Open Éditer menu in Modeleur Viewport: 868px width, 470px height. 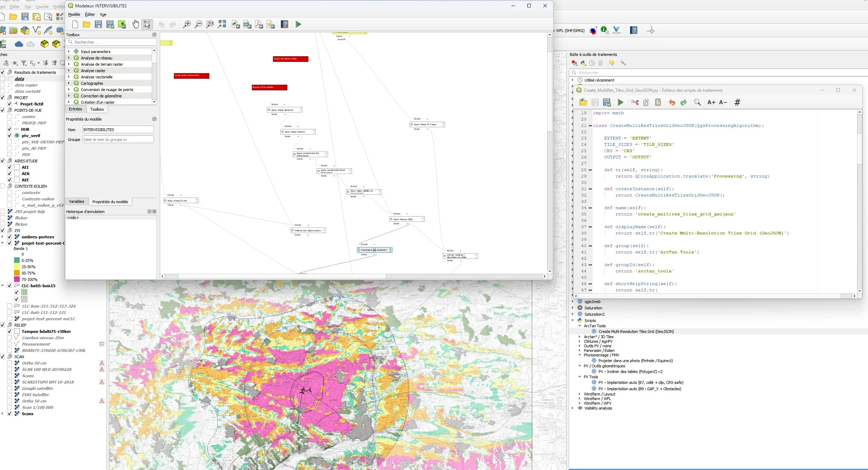coord(90,14)
